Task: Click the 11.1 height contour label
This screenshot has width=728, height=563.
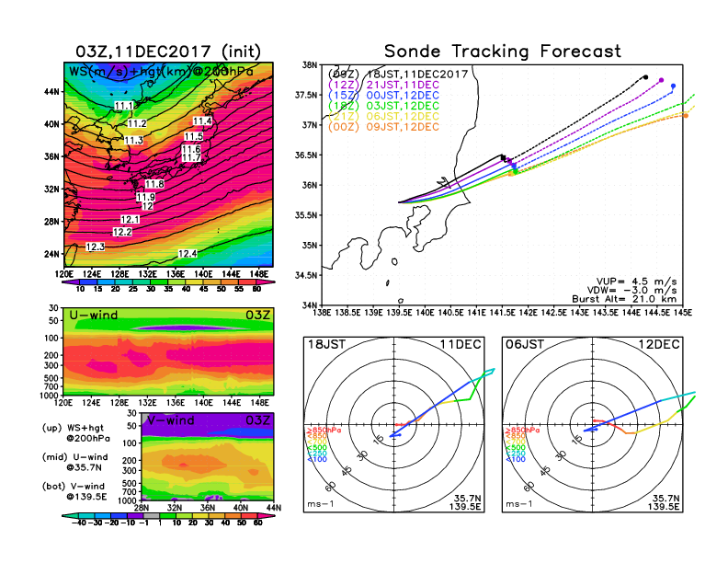Action: point(124,106)
